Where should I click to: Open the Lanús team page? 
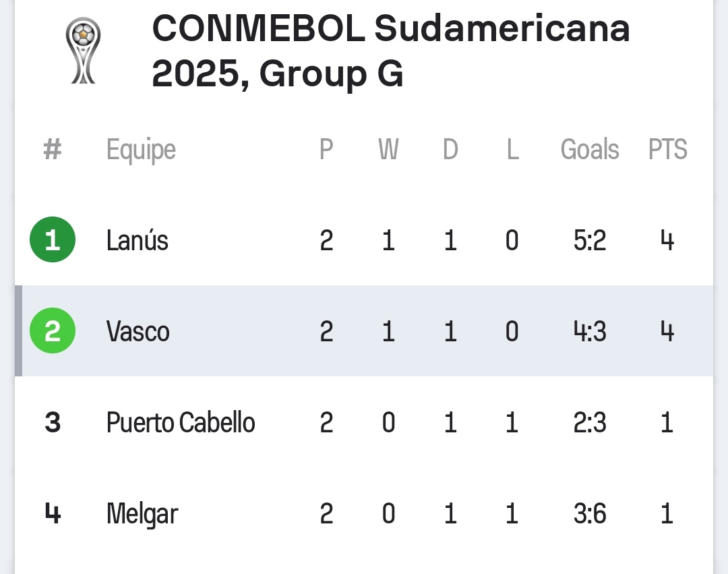pos(138,240)
